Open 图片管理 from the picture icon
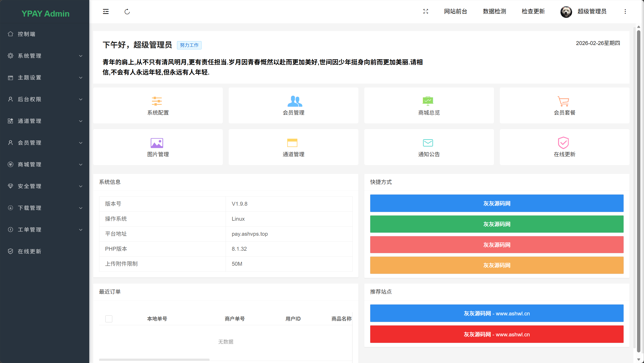This screenshot has width=644, height=363. 158,147
